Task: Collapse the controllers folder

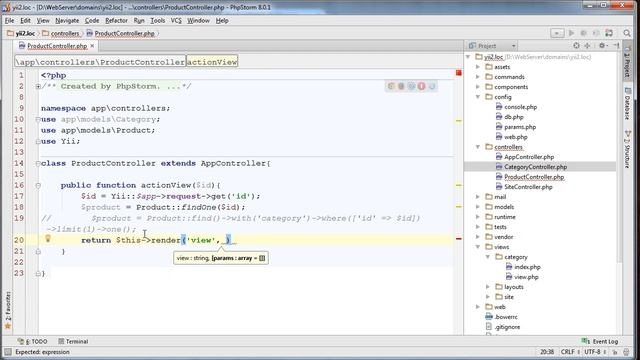Action: tap(478, 147)
